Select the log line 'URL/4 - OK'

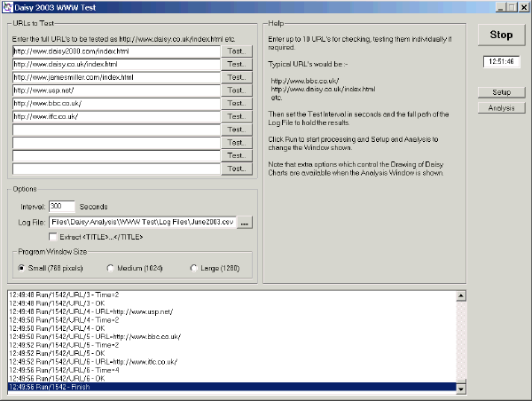pos(231,328)
